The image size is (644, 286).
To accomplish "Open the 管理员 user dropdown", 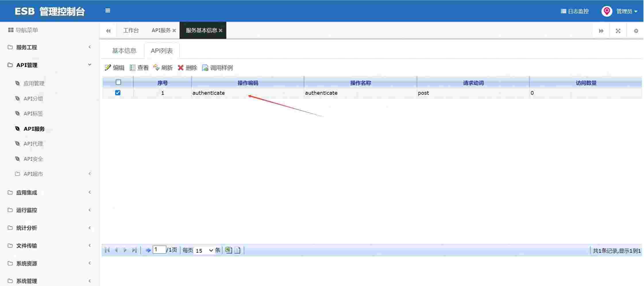I will 627,11.
